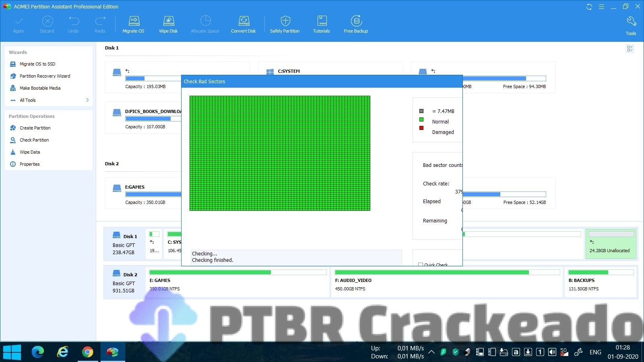
Task: Click the green Normal legend swatch
Action: click(421, 119)
